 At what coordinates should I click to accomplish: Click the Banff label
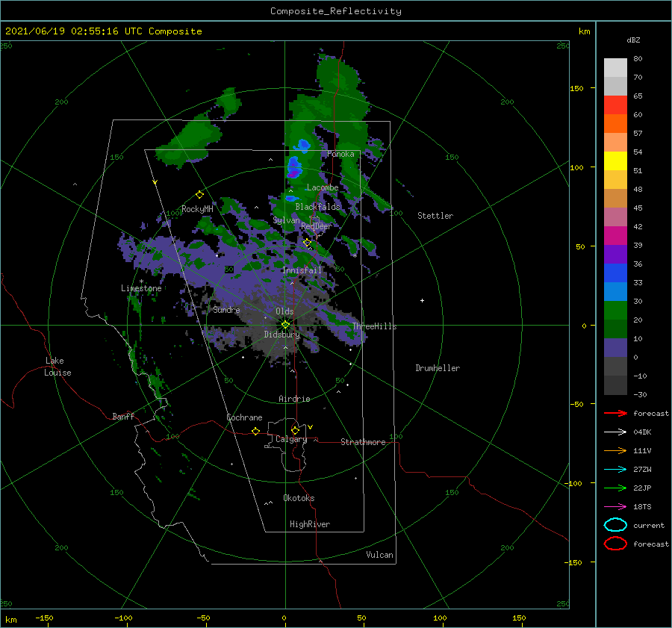pyautogui.click(x=123, y=416)
